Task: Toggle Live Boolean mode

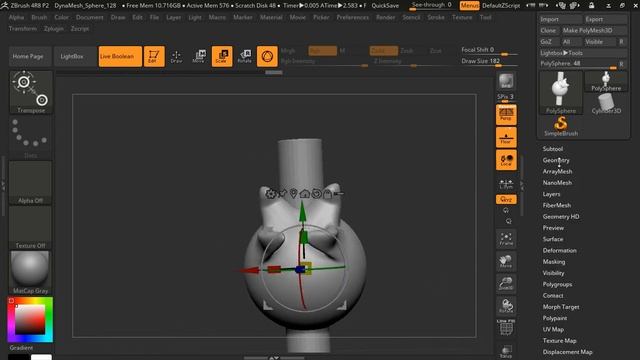Action: tap(120, 56)
